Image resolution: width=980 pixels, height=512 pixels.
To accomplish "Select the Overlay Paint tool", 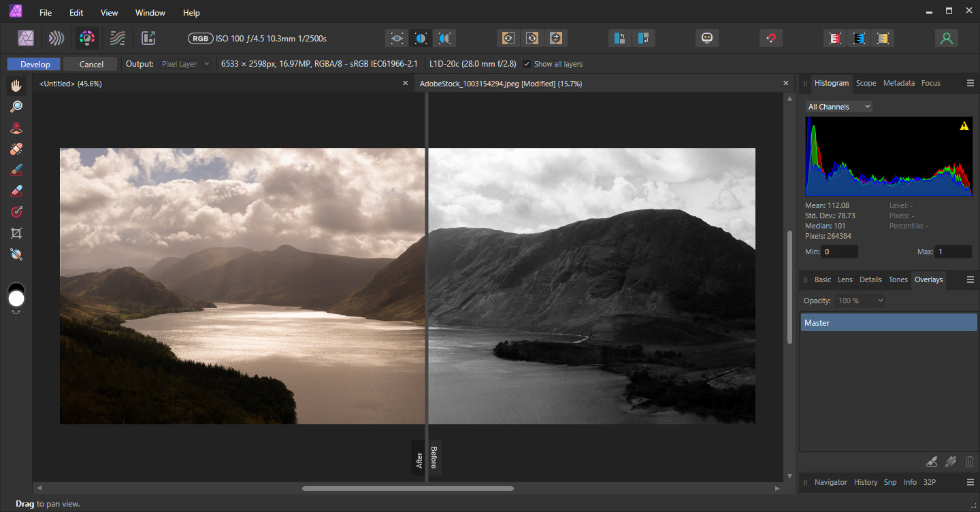I will tap(16, 169).
